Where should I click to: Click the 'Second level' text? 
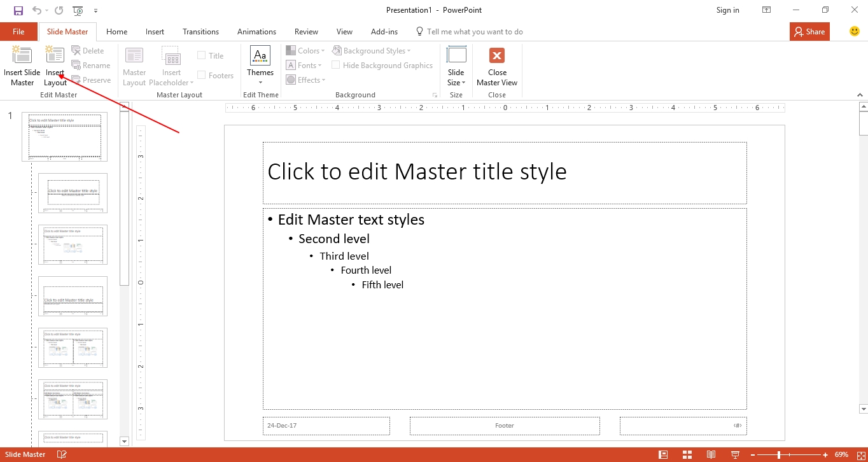pos(333,239)
